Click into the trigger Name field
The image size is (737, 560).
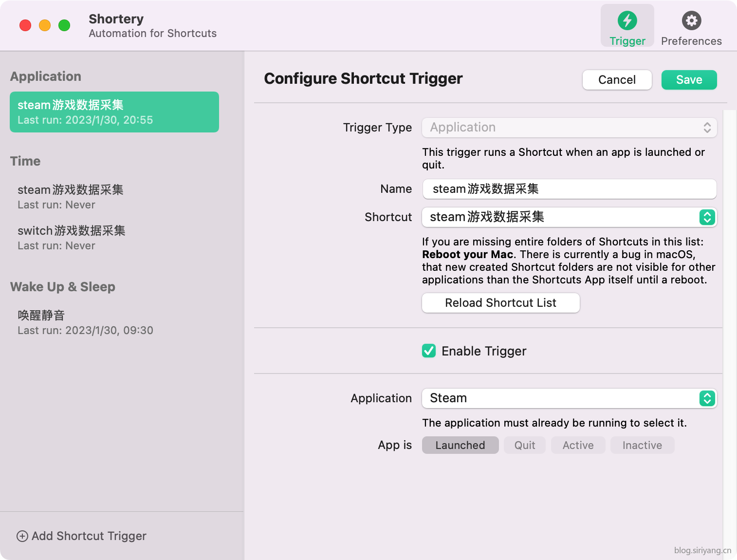point(569,189)
